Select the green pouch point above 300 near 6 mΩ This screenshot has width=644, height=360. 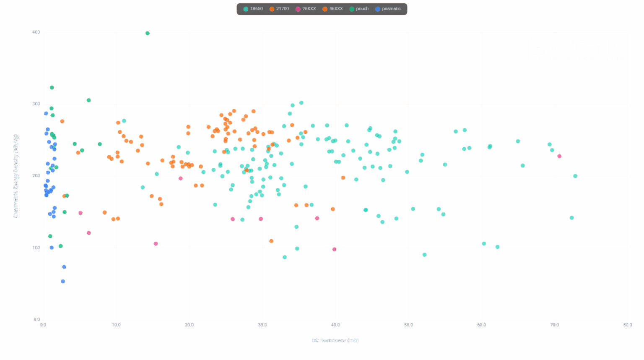[89, 100]
